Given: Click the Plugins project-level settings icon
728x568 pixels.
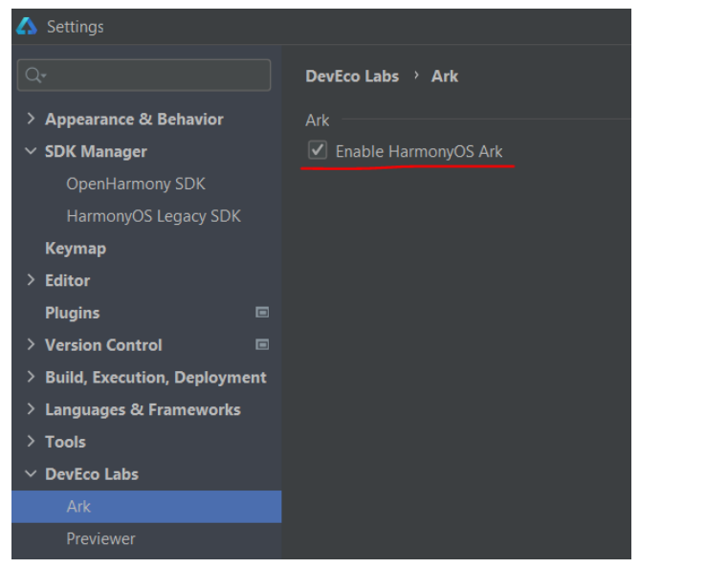Looking at the screenshot, I should coord(262,313).
